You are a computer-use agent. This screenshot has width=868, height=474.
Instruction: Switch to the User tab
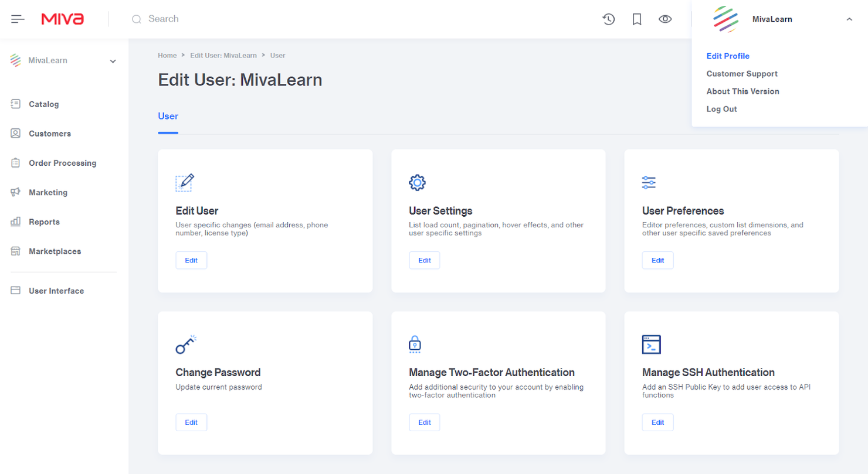point(168,116)
